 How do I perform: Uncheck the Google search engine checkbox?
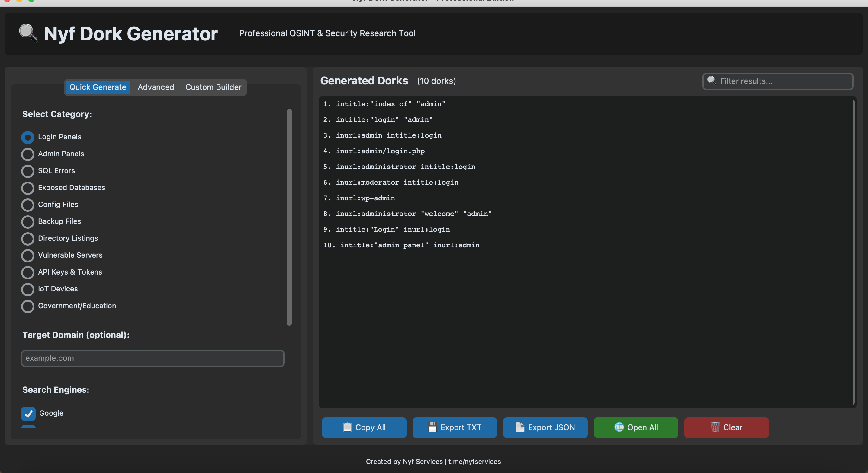point(28,413)
